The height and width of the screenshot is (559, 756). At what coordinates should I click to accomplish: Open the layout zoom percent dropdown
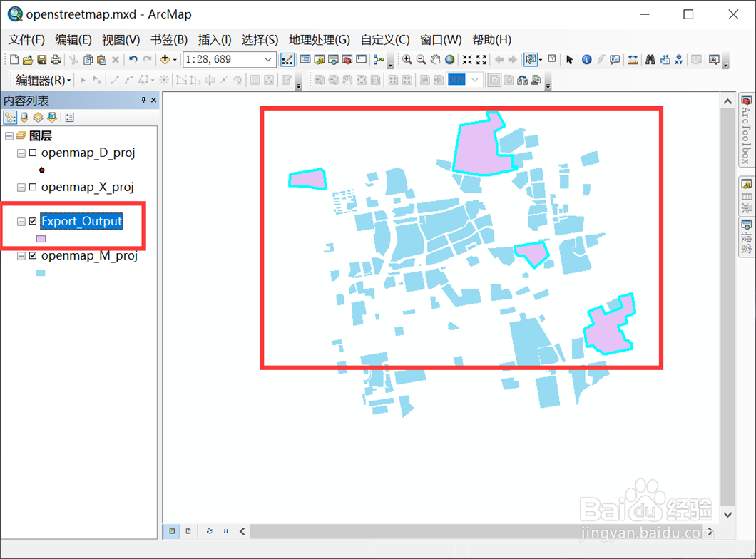pos(476,80)
